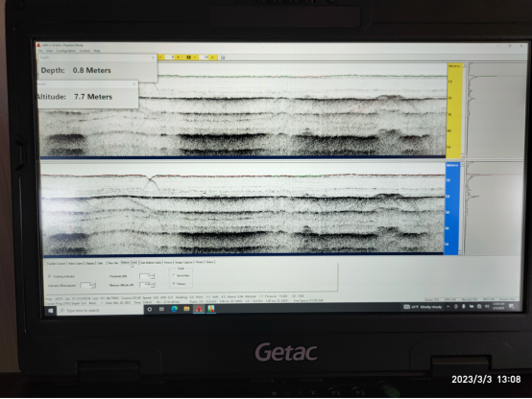Open Cortana circle icon on taskbar
Viewport: 532px width, 399px height.
click(x=150, y=309)
